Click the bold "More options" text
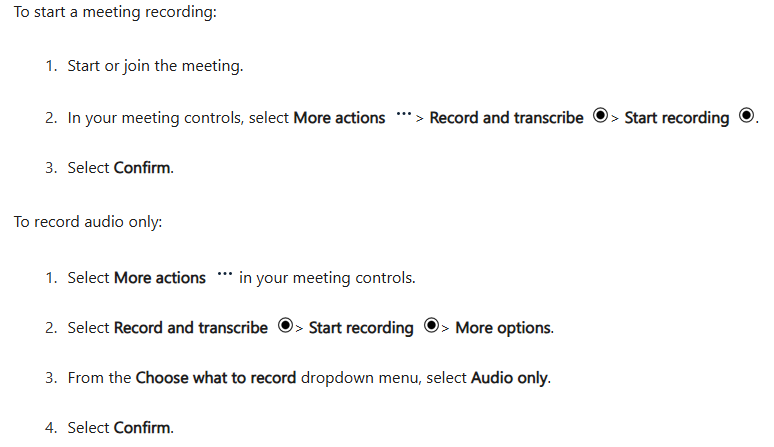The width and height of the screenshot is (774, 447). [x=503, y=328]
